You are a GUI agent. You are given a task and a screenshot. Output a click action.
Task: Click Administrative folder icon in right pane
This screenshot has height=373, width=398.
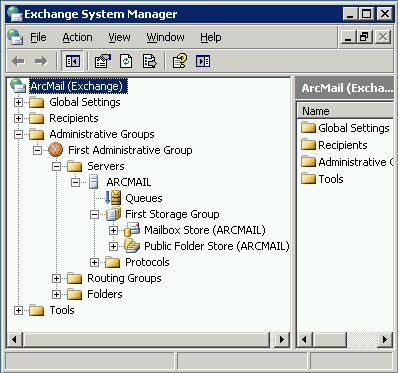[x=308, y=162]
